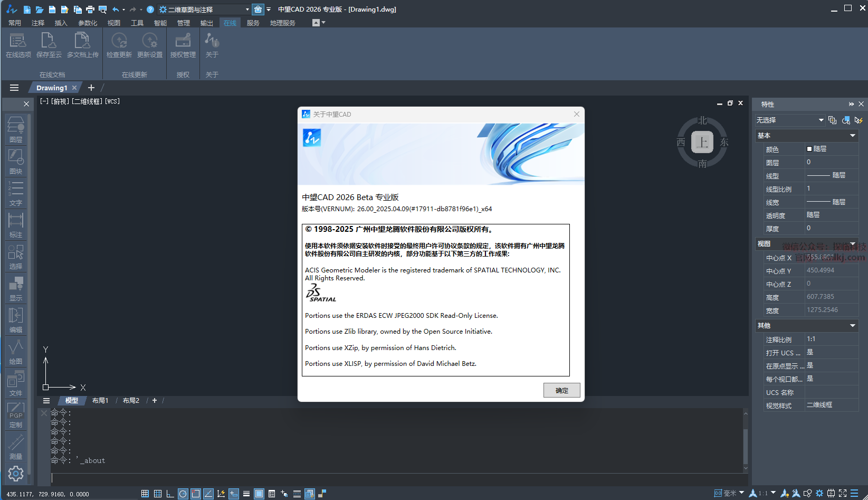Open the 无选择 selection dropdown in properties panel
Image resolution: width=868 pixels, height=500 pixels.
click(790, 120)
